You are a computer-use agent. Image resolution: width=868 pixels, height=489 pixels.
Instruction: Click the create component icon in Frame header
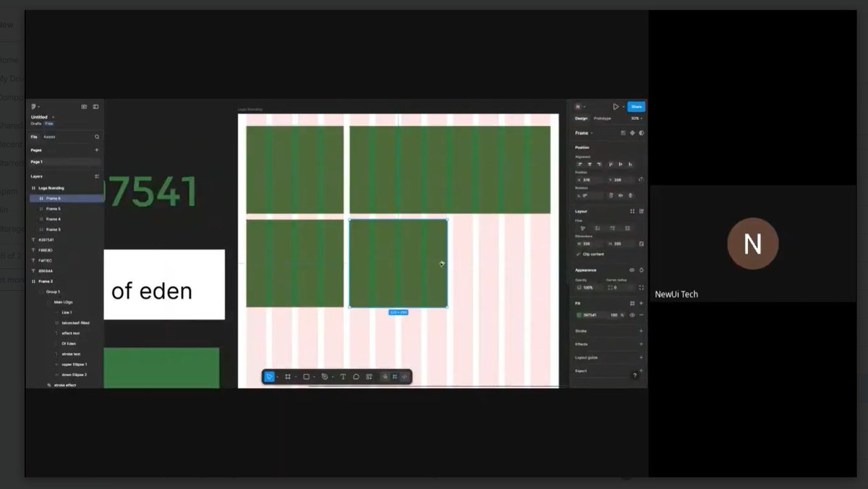click(x=632, y=133)
